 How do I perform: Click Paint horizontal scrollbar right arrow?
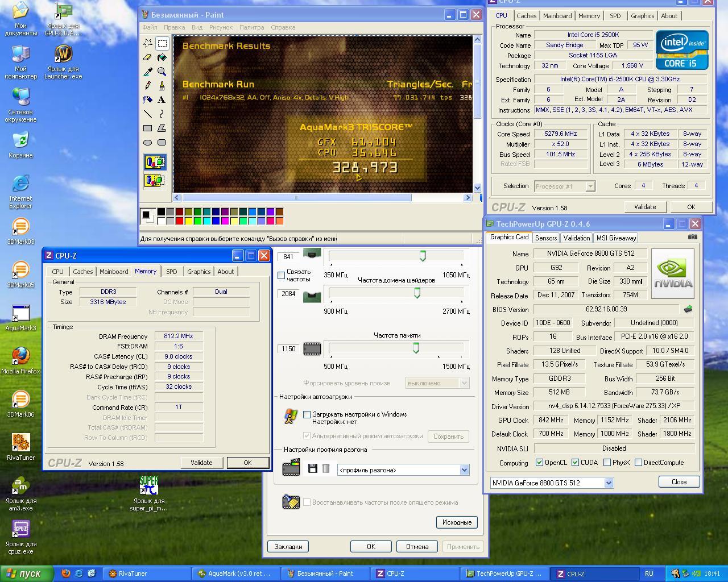(x=468, y=198)
